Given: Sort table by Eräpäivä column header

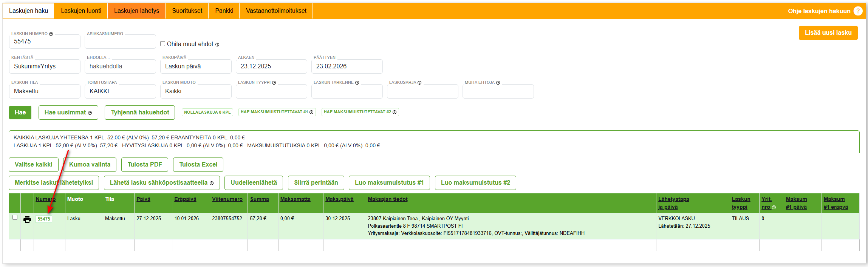Looking at the screenshot, I should click(185, 199).
